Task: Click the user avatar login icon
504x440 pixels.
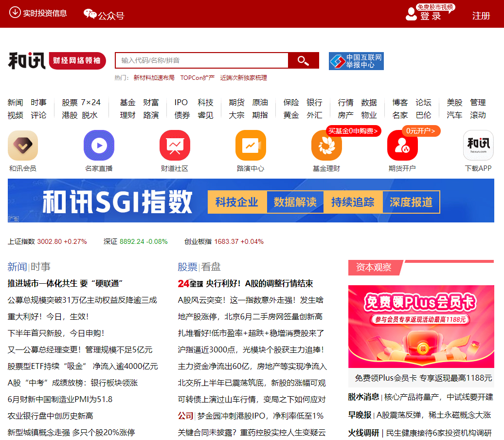Action: (x=411, y=14)
